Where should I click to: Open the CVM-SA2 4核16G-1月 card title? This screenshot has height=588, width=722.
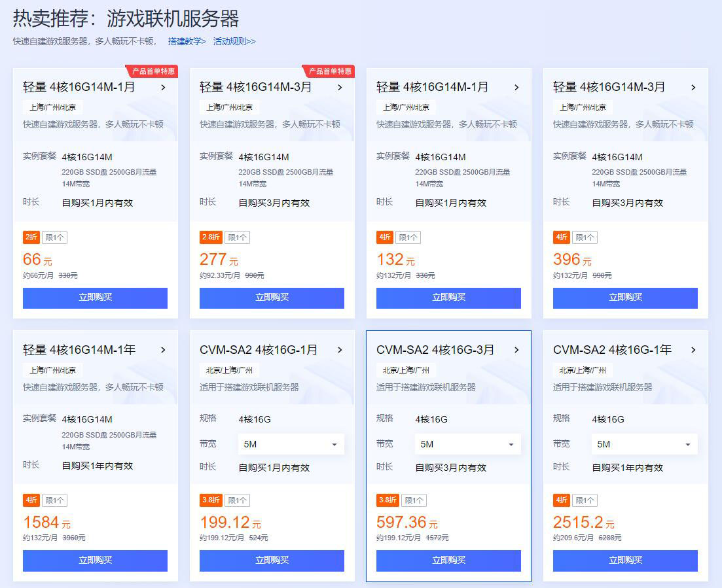pos(259,350)
